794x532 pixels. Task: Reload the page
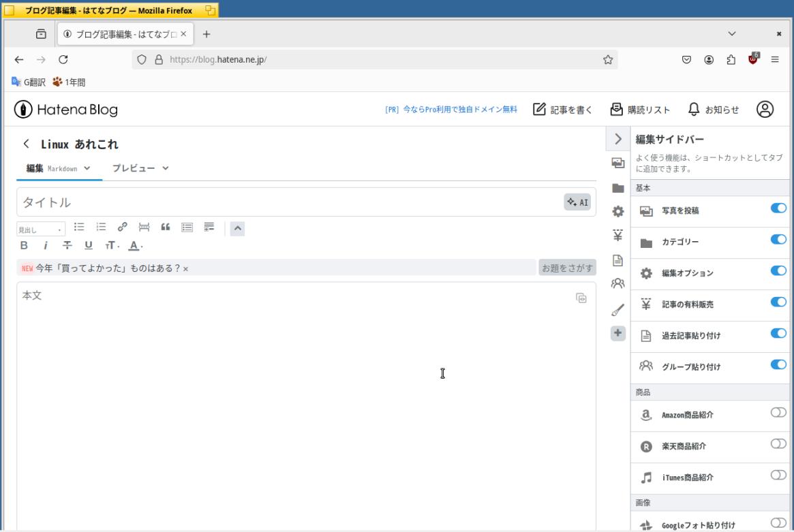point(63,60)
